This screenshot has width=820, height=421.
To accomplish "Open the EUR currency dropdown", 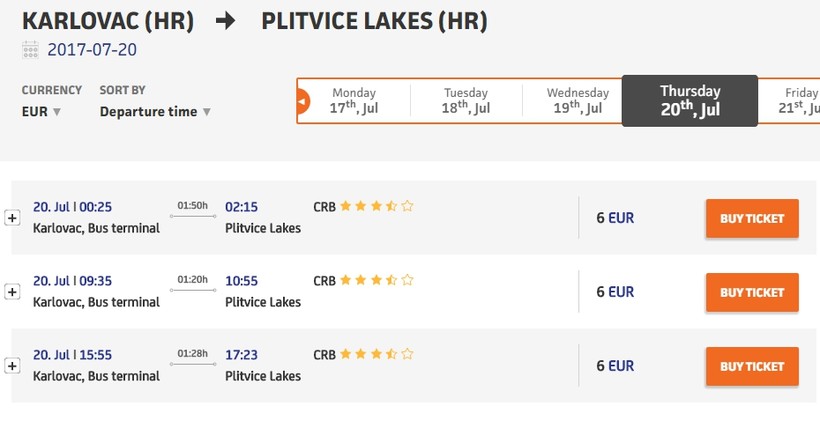I will [42, 112].
